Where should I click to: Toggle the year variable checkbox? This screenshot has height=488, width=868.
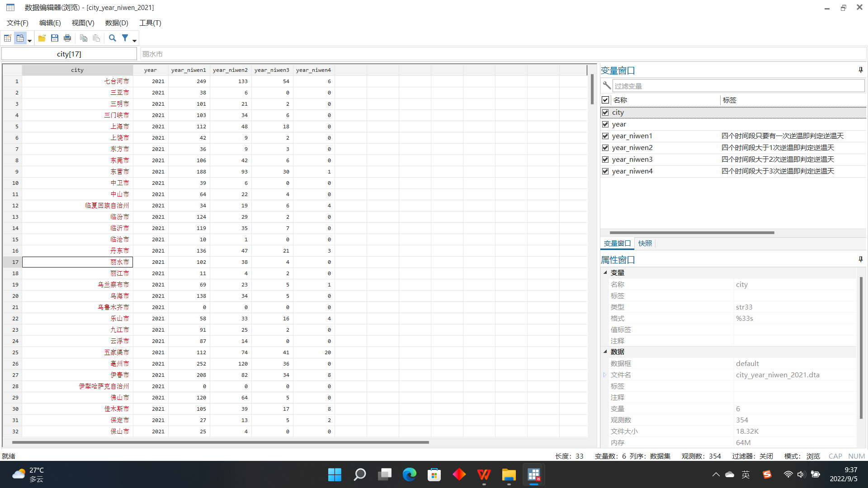[x=605, y=124]
